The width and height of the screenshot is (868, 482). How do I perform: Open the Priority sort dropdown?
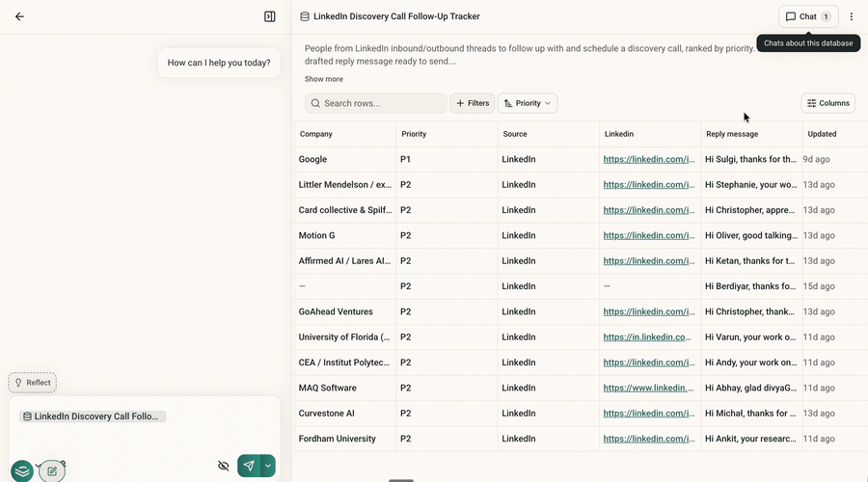[528, 103]
